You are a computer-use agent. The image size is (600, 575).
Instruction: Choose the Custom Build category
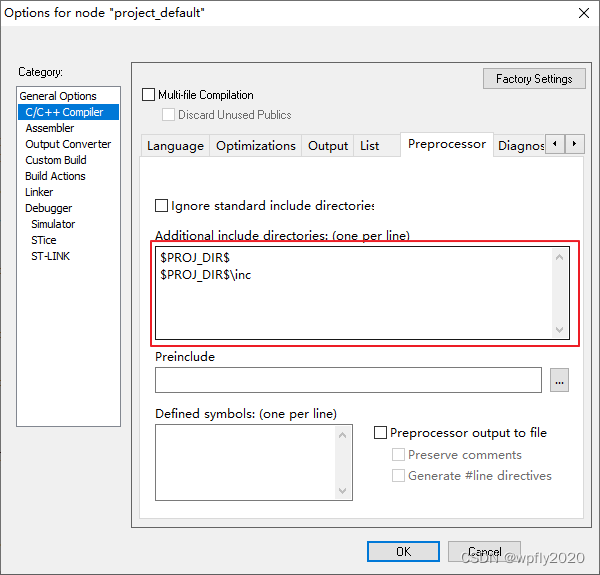pyautogui.click(x=56, y=160)
